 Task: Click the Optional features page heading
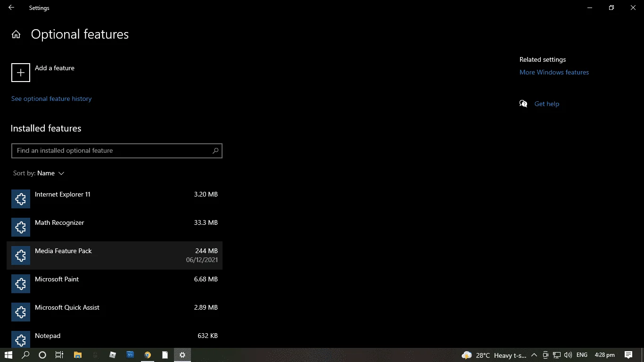pos(80,34)
